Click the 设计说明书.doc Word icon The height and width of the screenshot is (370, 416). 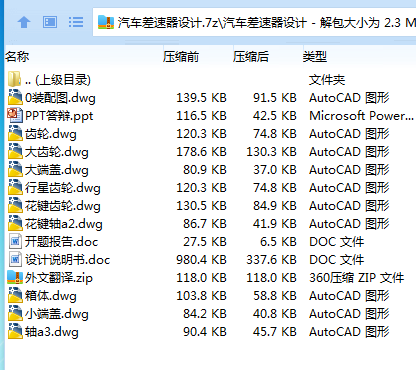click(x=15, y=259)
